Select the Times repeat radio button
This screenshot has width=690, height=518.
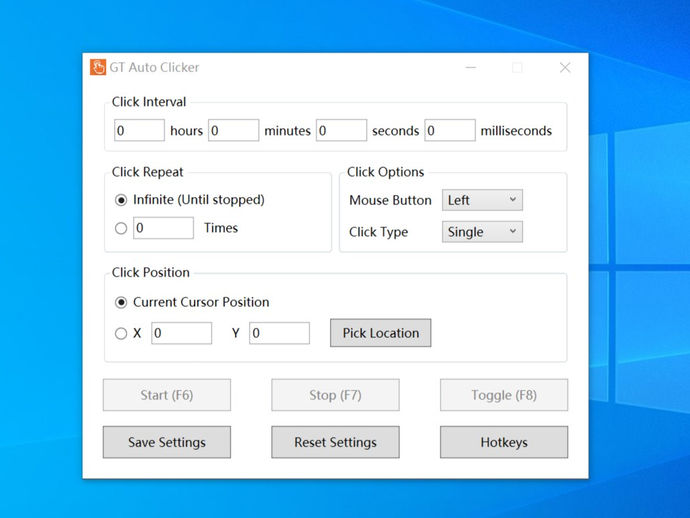click(121, 228)
